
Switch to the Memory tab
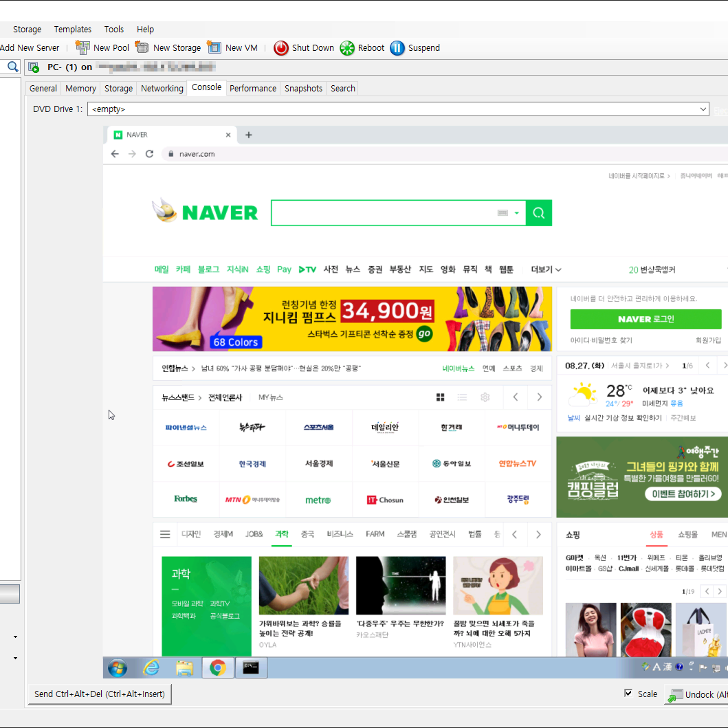tap(81, 88)
